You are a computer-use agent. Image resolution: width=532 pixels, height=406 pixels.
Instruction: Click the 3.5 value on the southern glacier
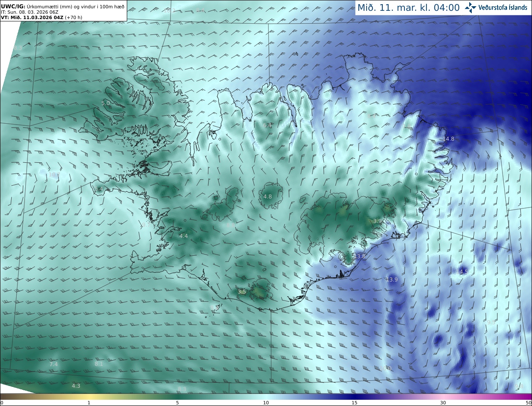point(242,292)
